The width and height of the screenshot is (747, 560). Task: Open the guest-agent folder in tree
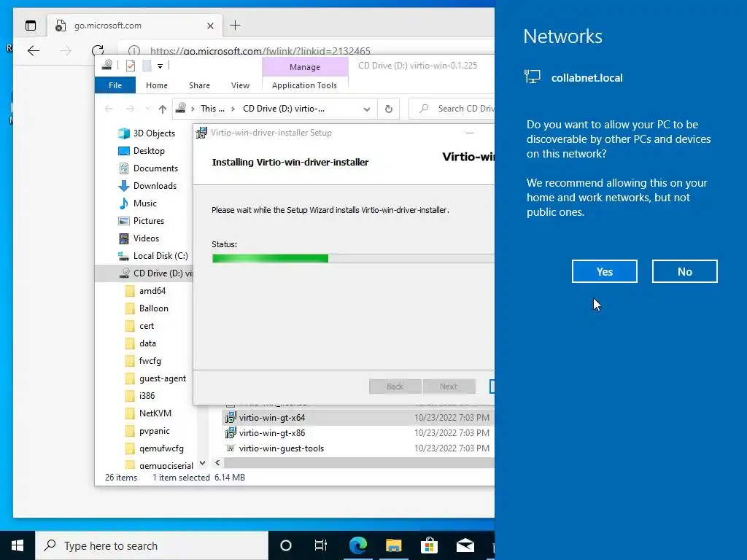(x=155, y=378)
